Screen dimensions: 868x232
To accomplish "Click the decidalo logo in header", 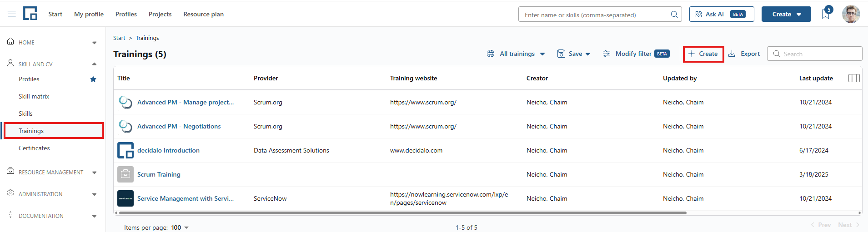I will pyautogui.click(x=30, y=14).
